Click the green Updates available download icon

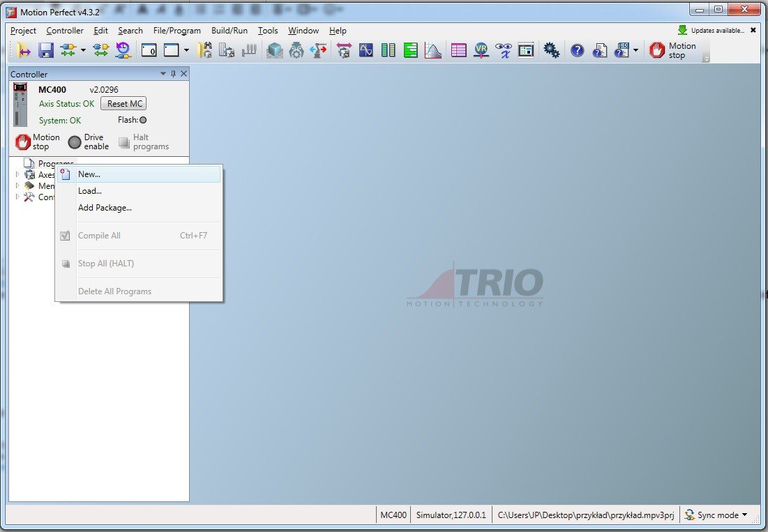point(682,31)
